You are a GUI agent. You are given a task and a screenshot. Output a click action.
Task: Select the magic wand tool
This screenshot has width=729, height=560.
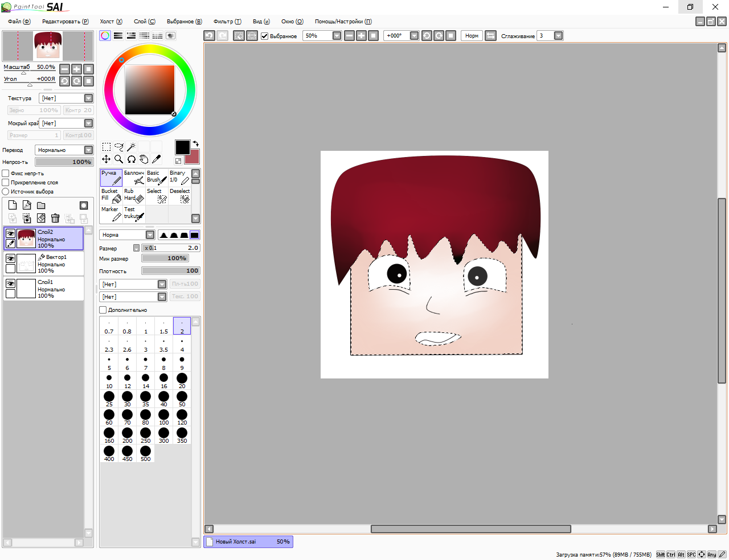click(x=132, y=147)
